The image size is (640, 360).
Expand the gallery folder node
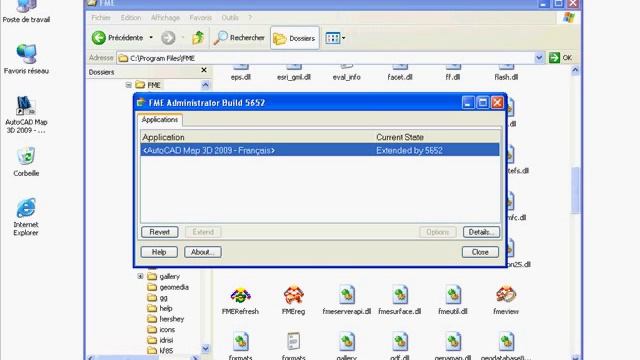[x=140, y=276]
